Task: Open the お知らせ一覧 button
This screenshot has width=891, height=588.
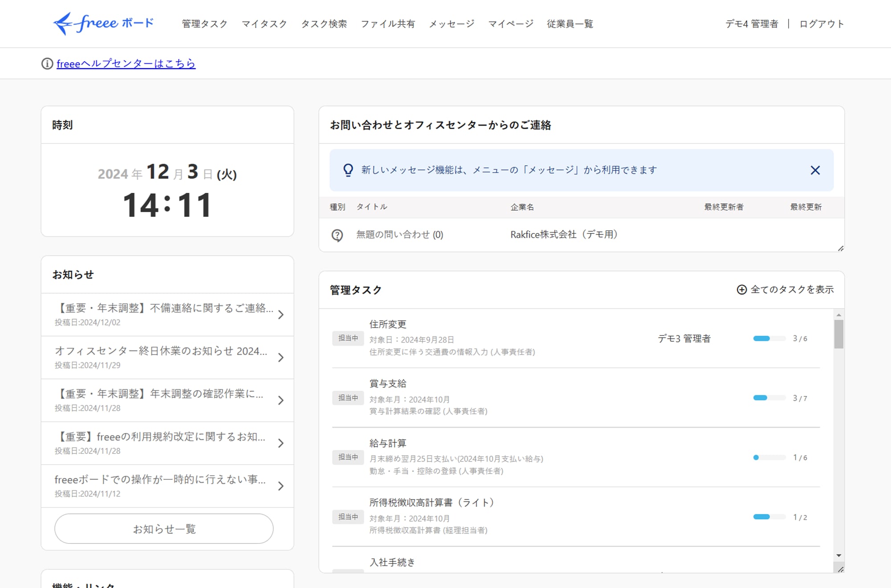Action: pyautogui.click(x=164, y=529)
